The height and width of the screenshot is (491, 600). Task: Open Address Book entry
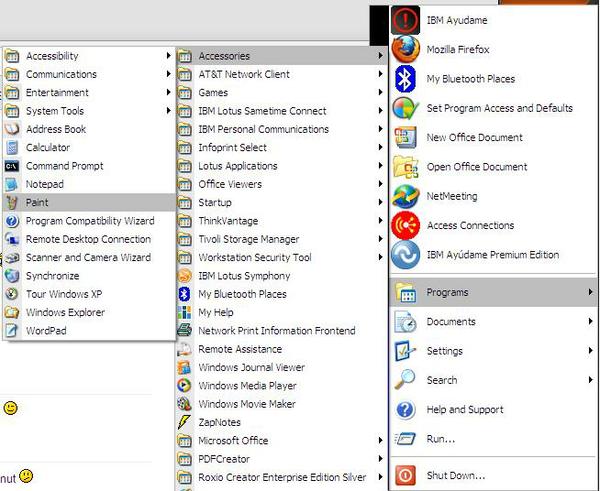pos(89,129)
